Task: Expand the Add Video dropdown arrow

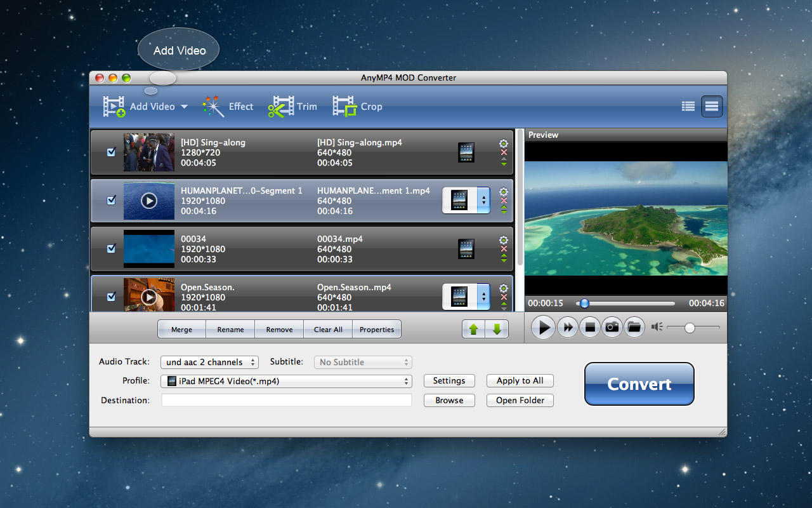Action: (184, 107)
